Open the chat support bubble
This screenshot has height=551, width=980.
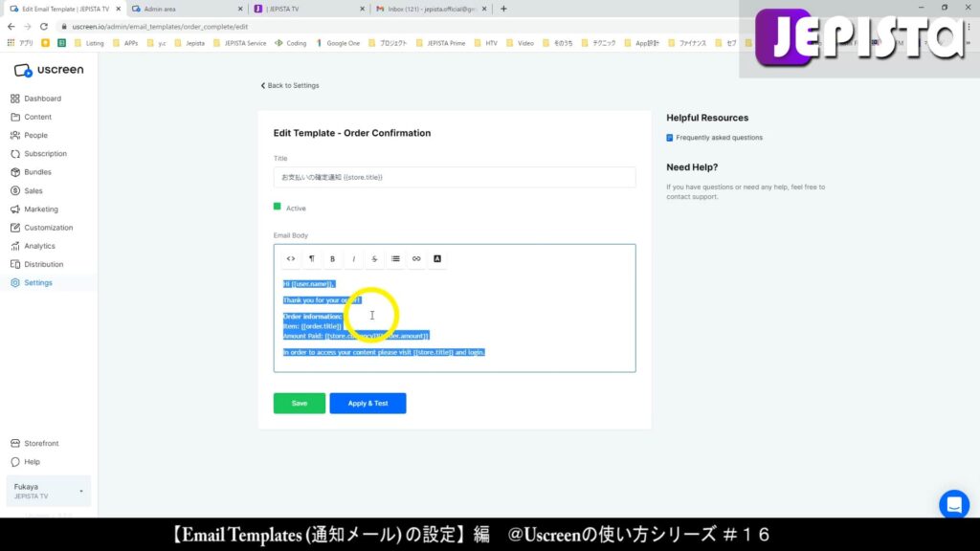[954, 504]
